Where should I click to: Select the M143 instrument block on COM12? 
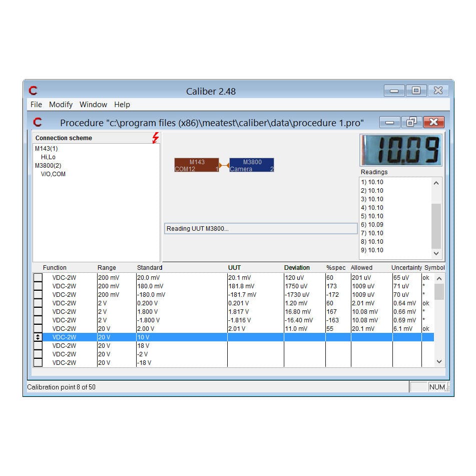[196, 164]
